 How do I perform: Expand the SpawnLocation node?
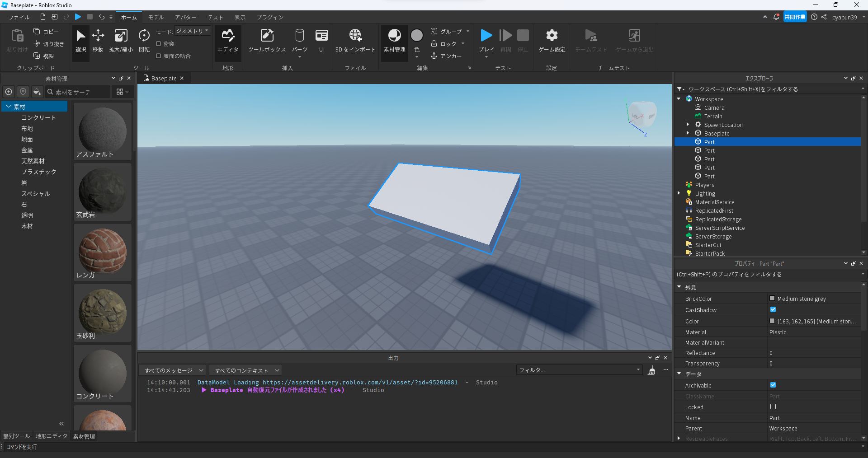click(688, 125)
